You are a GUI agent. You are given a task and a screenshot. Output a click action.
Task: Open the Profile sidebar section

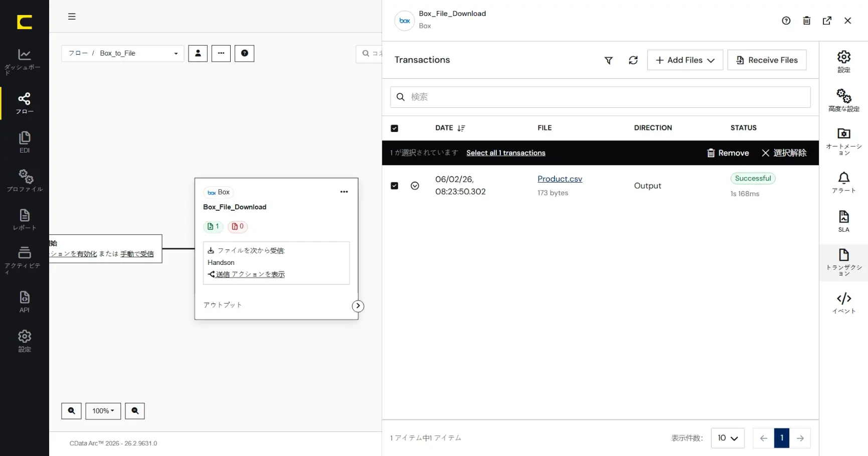coord(24,181)
